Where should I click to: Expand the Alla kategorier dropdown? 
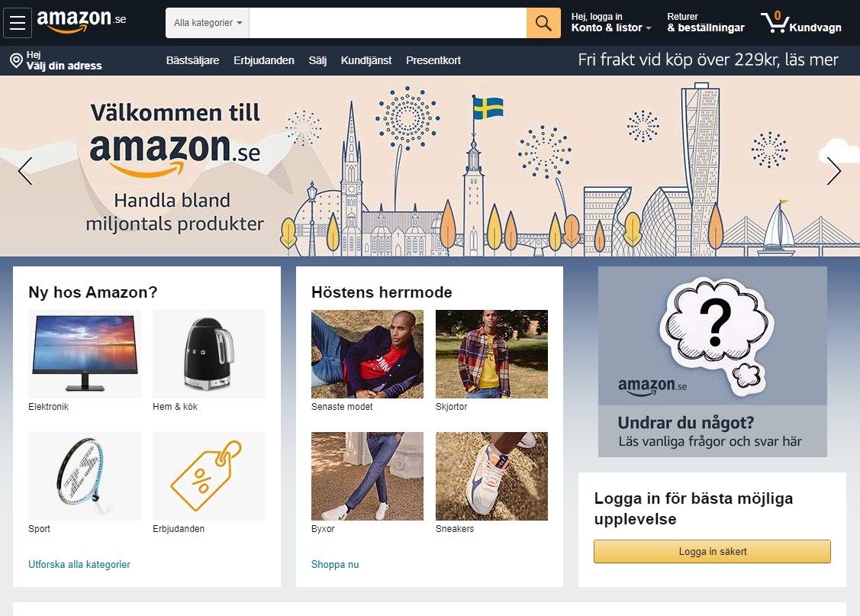point(208,23)
